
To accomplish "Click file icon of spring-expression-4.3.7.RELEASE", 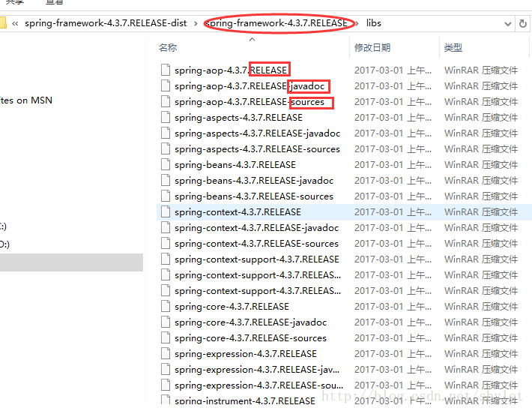I will click(166, 353).
